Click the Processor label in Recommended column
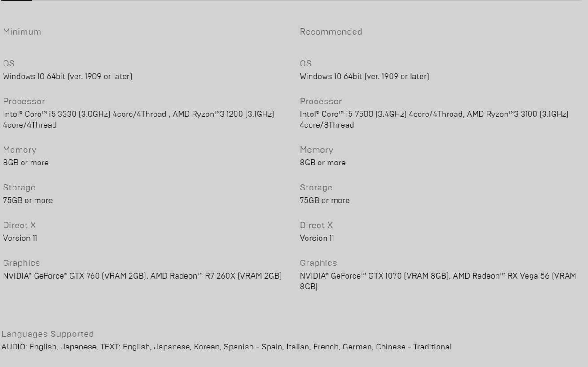This screenshot has width=588, height=367. pyautogui.click(x=320, y=102)
